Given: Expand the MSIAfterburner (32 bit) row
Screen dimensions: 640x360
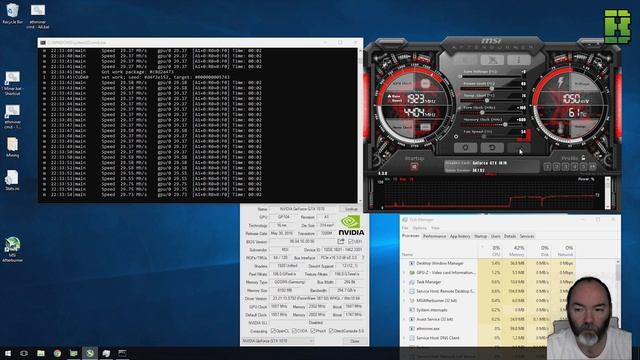Looking at the screenshot, I should point(404,301).
